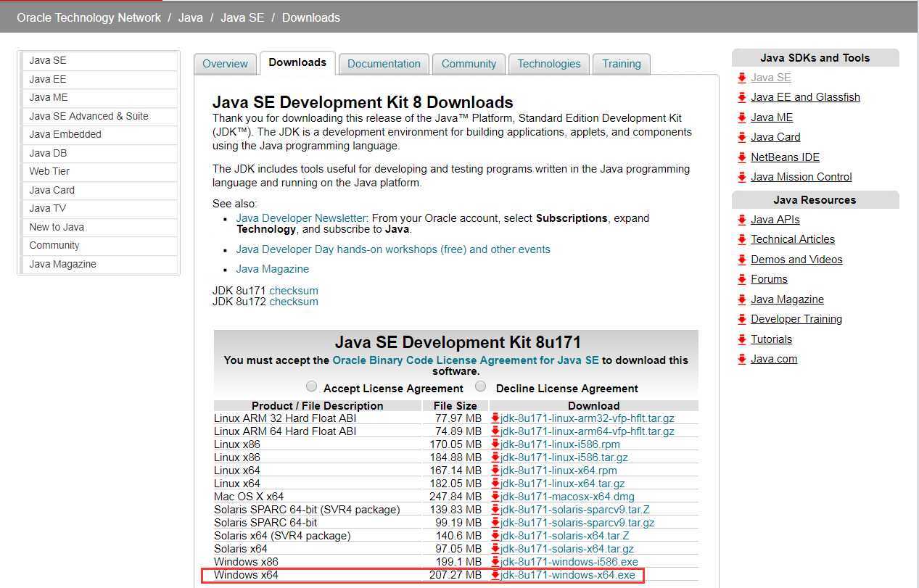The image size is (919, 588).
Task: Click the red arrow icon beside Technical Articles
Action: 741,239
